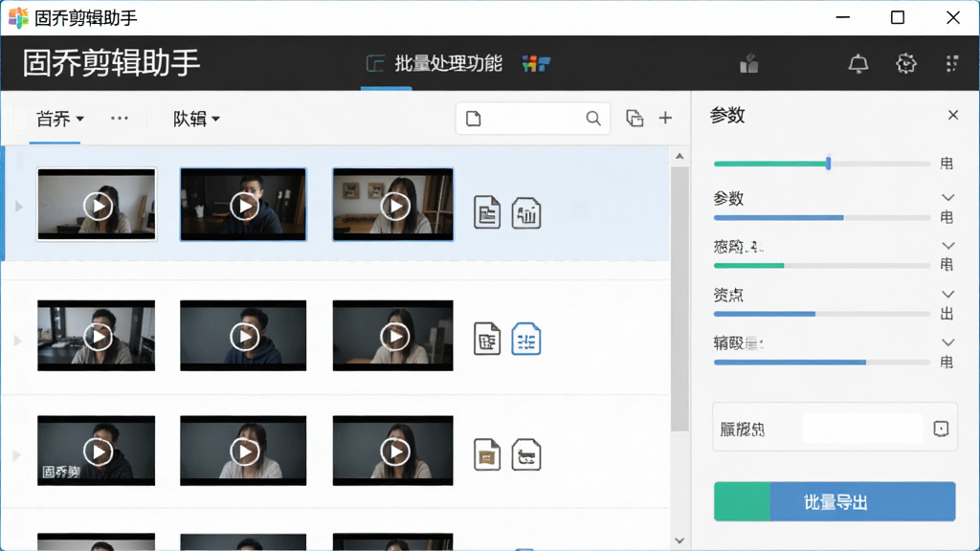
Task: Close the 参数 panel
Action: tap(953, 115)
